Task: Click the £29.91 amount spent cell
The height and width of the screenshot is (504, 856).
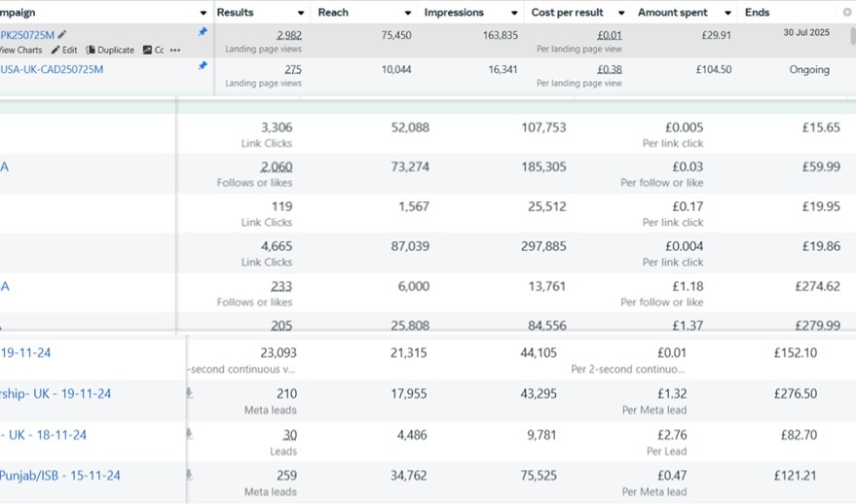Action: (716, 35)
